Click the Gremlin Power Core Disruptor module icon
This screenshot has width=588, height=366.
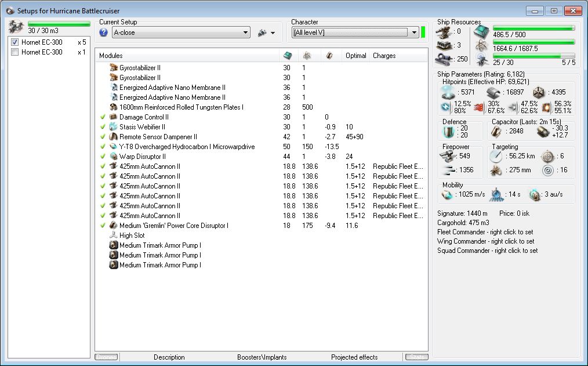[x=113, y=226]
